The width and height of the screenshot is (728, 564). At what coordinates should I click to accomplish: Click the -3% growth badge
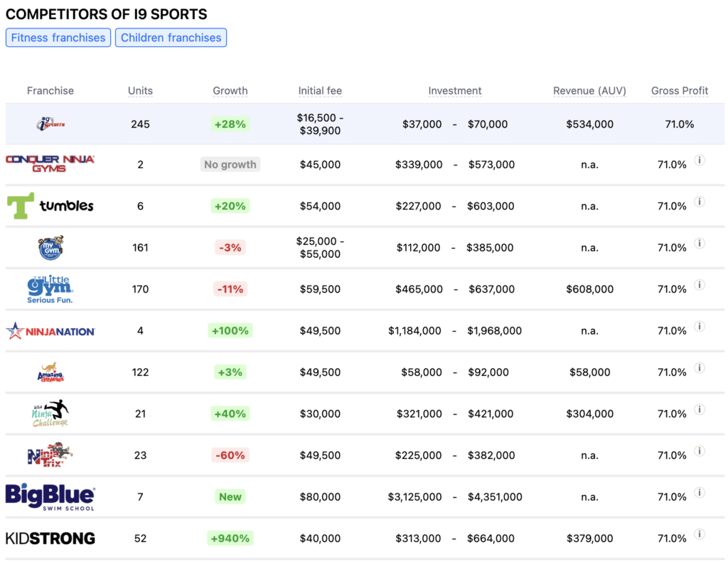(x=230, y=248)
